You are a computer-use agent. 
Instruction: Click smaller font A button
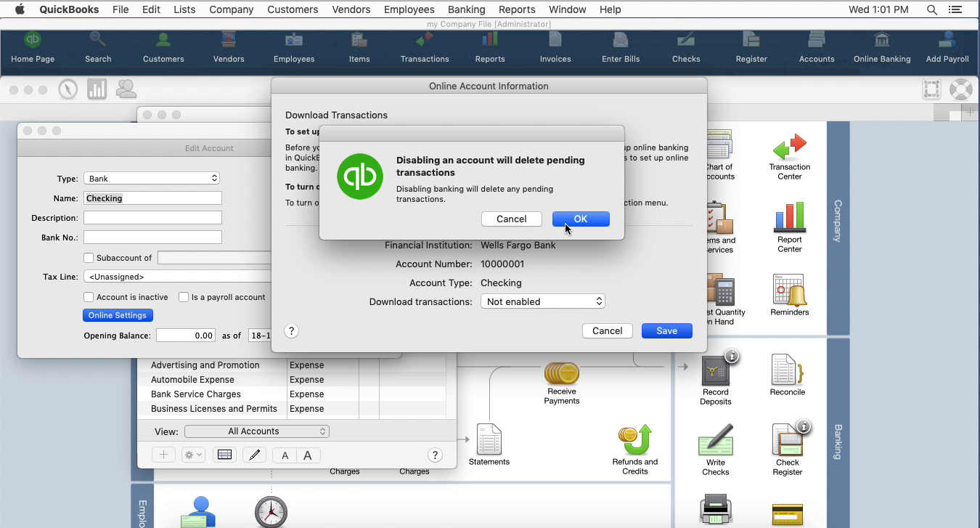click(x=285, y=455)
